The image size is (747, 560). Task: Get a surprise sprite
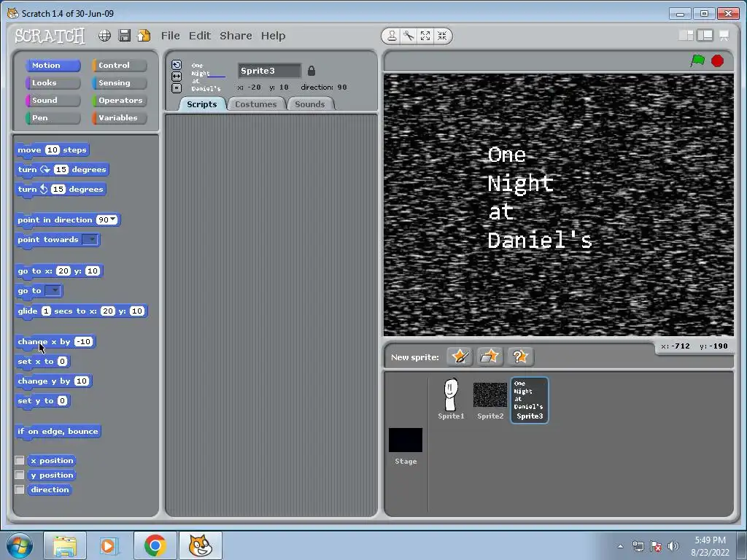(519, 357)
